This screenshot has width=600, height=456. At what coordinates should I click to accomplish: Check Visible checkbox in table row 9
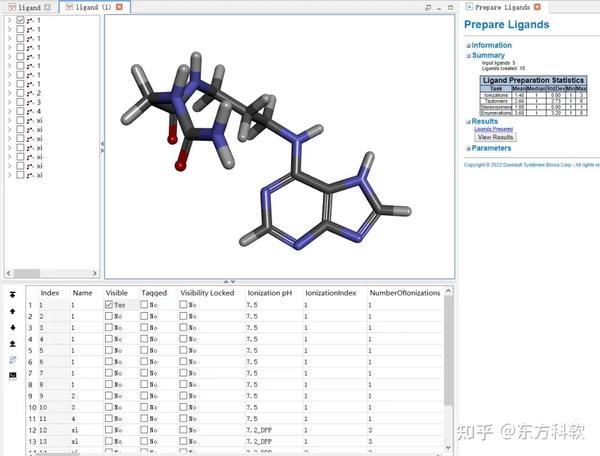click(109, 396)
